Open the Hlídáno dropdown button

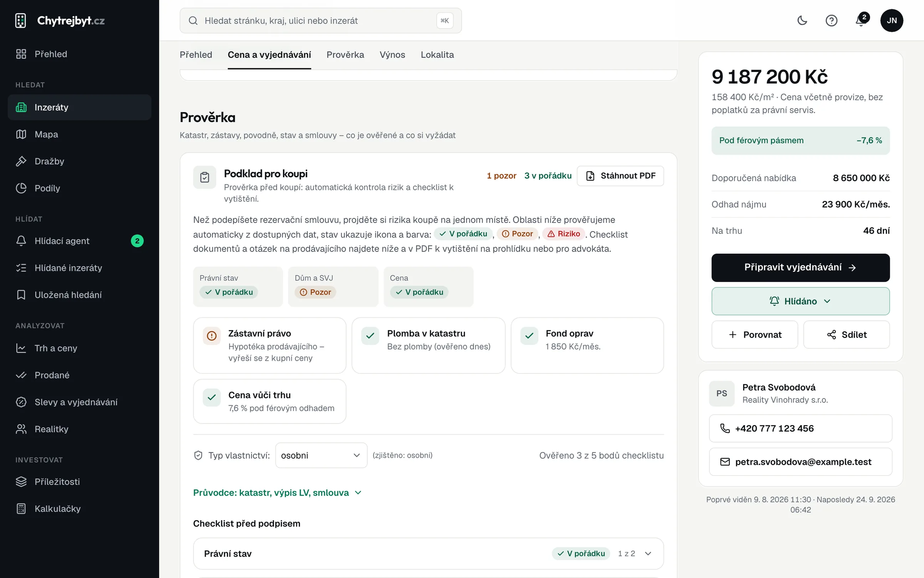point(800,301)
